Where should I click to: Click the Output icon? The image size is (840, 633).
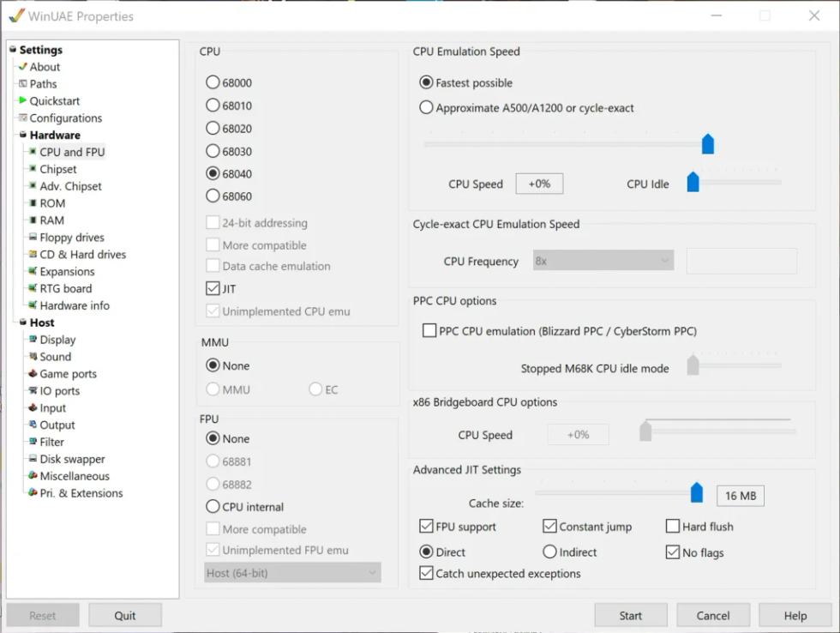click(x=33, y=425)
